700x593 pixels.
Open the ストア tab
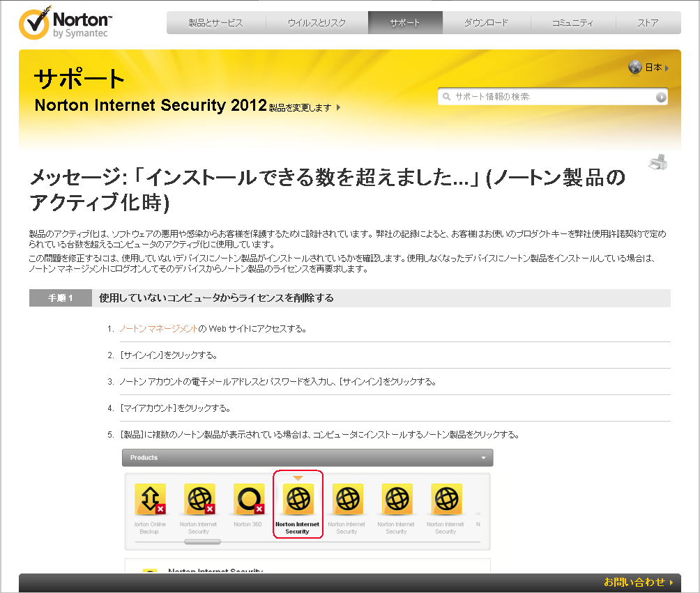[x=648, y=23]
